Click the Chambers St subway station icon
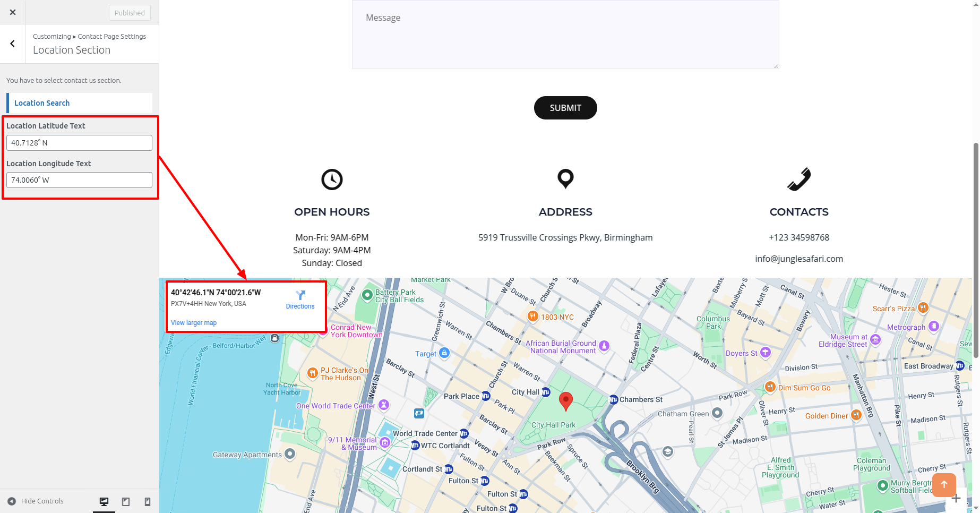Viewport: 980px width, 513px height. [x=613, y=399]
